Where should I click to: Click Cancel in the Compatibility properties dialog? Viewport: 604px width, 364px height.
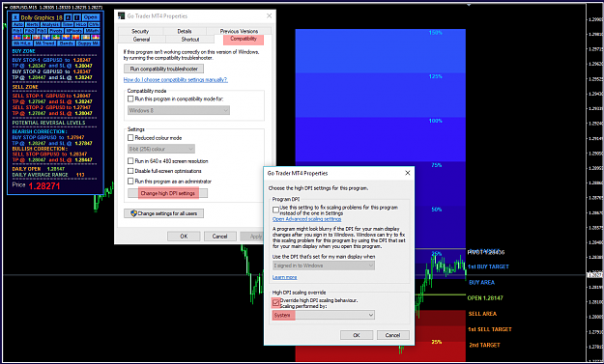(x=219, y=237)
